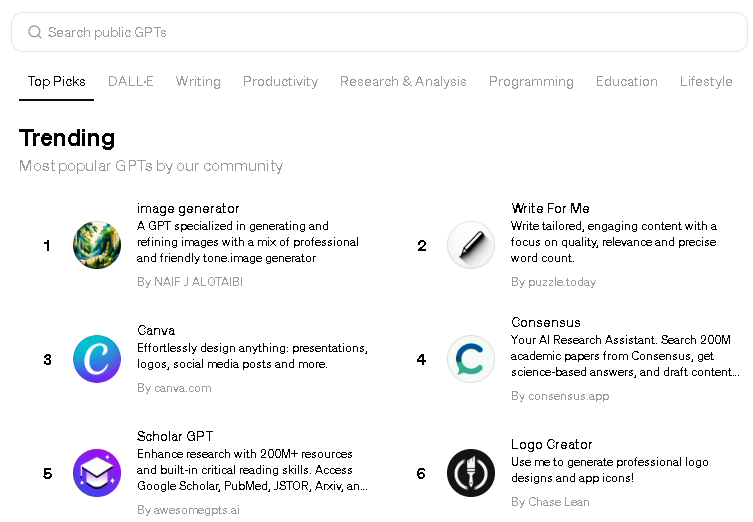
Task: Open the Logo Creator icon
Action: (x=471, y=473)
